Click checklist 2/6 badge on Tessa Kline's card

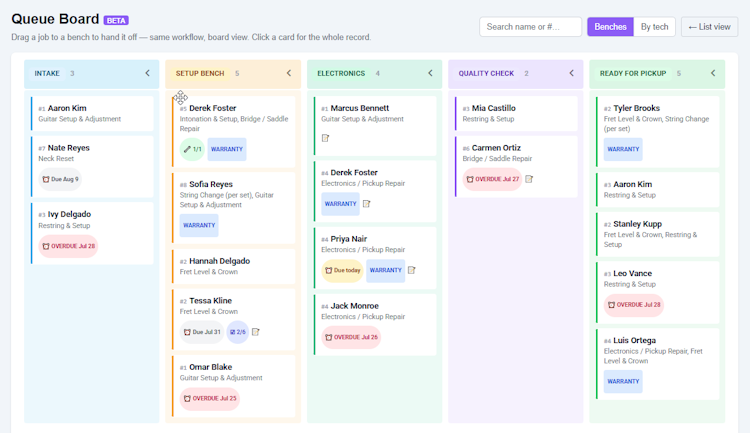pyautogui.click(x=238, y=332)
